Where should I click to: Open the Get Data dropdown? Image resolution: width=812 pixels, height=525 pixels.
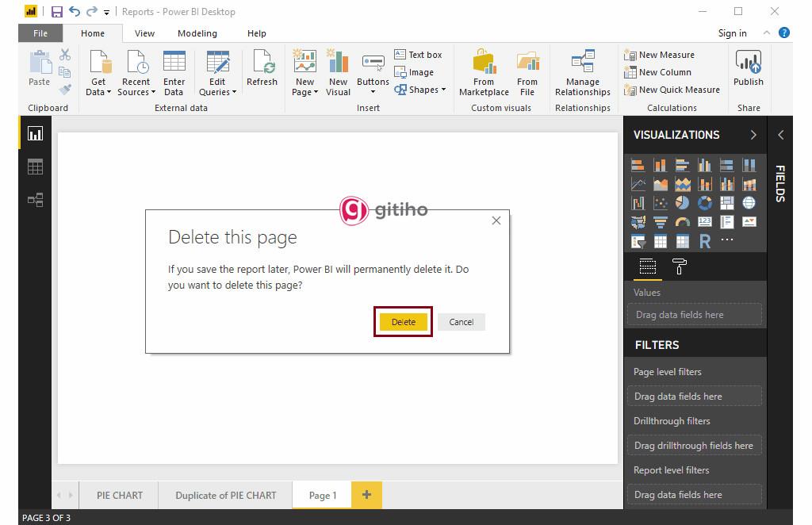[x=98, y=73]
